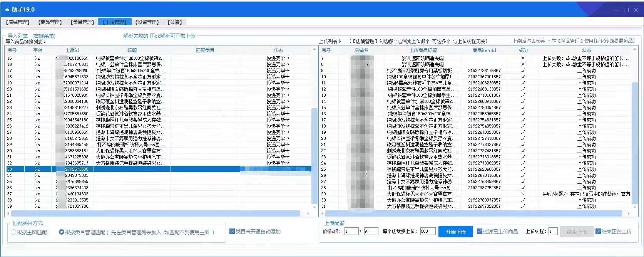Click 店铺名 column header in upload list

361,50
